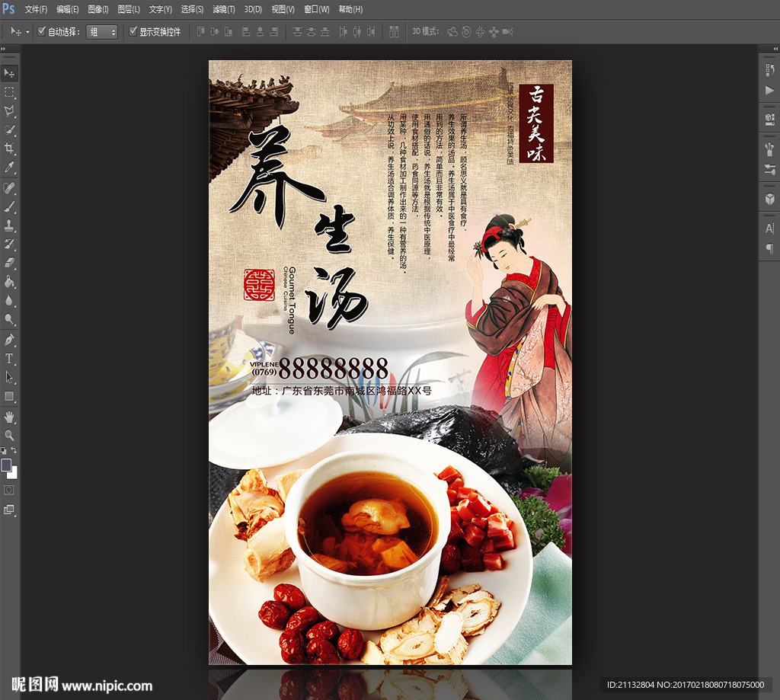The width and height of the screenshot is (780, 700).
Task: Click Align Left Edges button
Action: pos(246,32)
